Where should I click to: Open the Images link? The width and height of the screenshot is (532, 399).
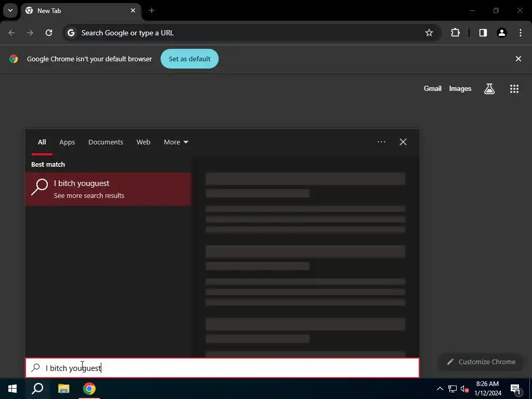point(460,88)
